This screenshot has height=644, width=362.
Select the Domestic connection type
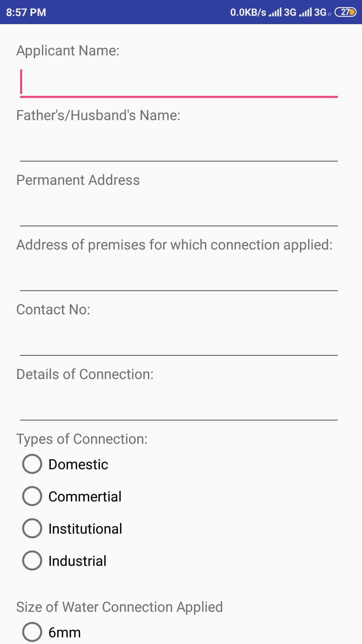(32, 464)
